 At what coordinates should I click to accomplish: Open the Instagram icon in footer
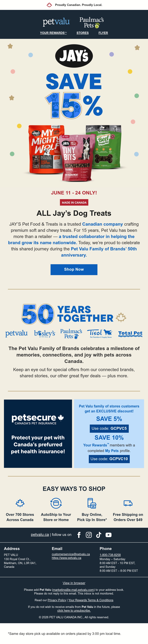pos(89,535)
